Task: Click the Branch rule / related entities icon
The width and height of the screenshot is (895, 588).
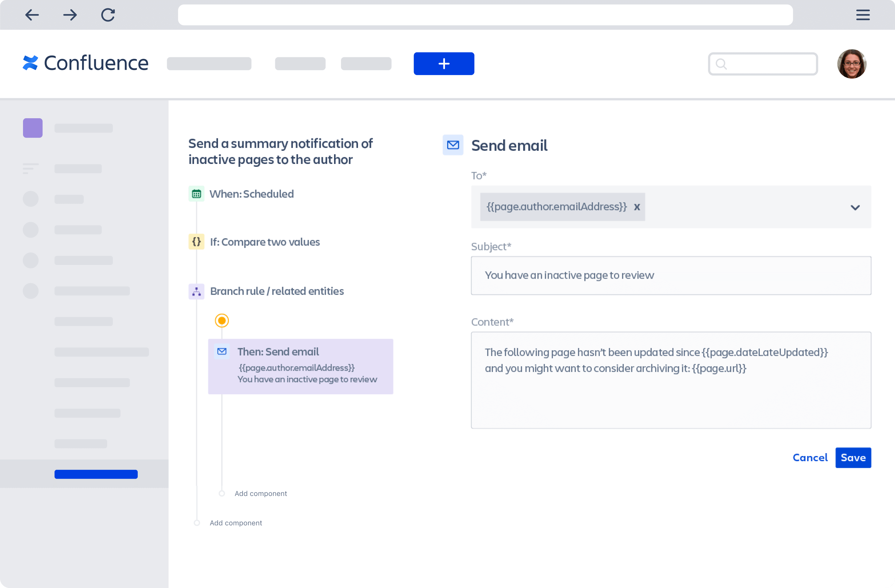Action: pos(196,291)
